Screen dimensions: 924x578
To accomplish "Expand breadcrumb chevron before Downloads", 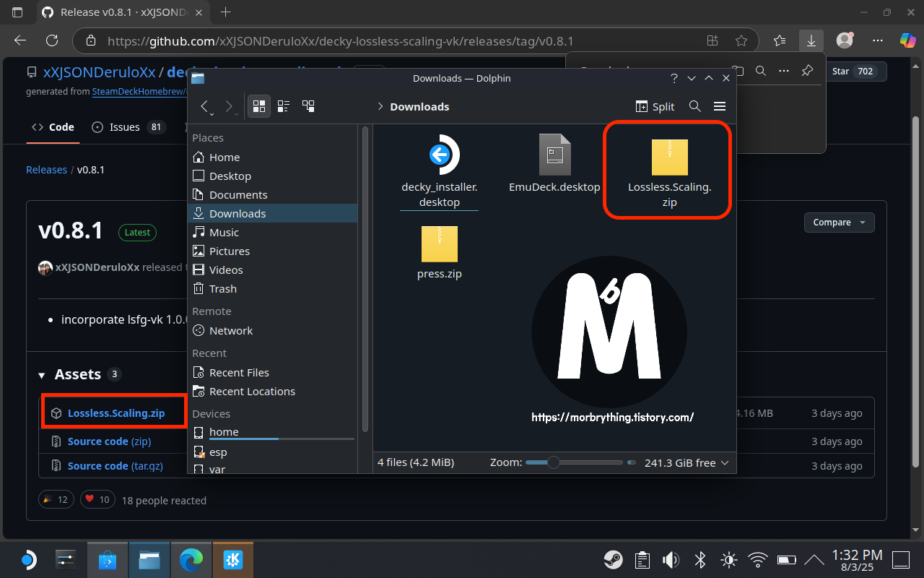I will tap(380, 106).
